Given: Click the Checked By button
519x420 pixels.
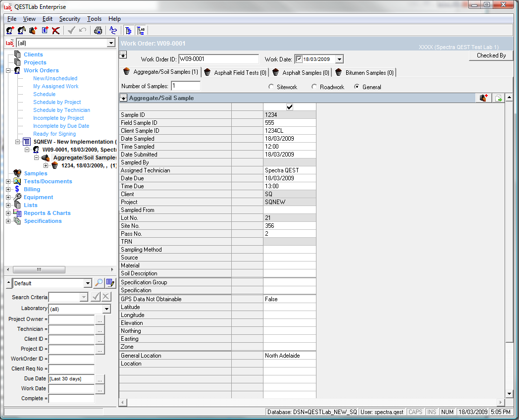Looking at the screenshot, I should click(x=491, y=55).
